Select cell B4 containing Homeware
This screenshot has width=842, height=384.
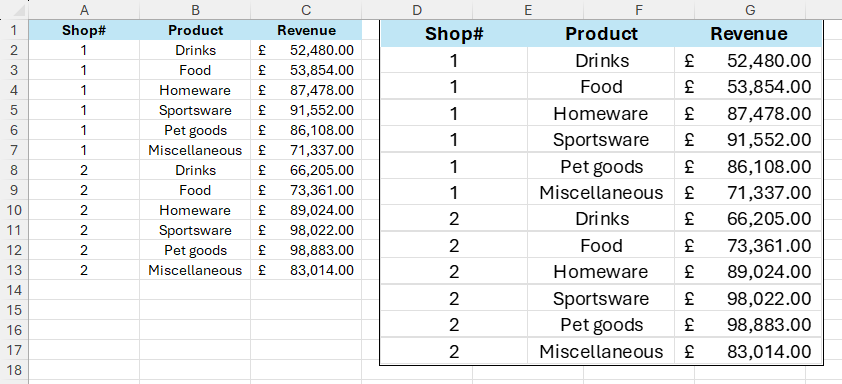coord(195,90)
